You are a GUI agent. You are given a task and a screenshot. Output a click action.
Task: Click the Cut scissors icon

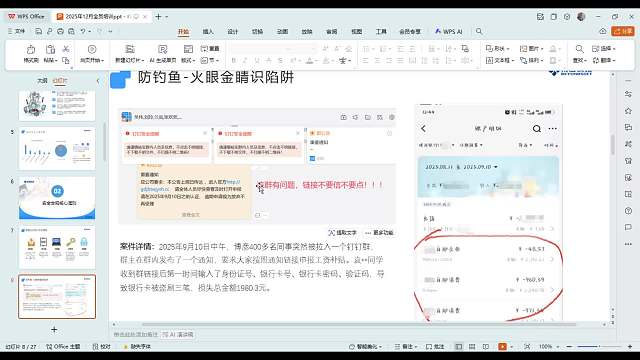pos(66,49)
